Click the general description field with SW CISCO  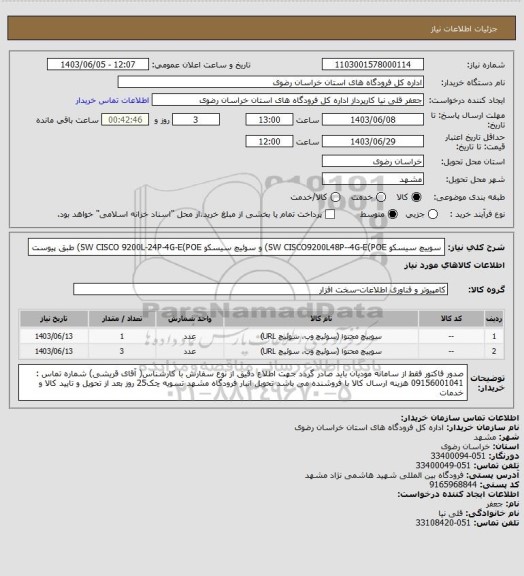(236, 247)
